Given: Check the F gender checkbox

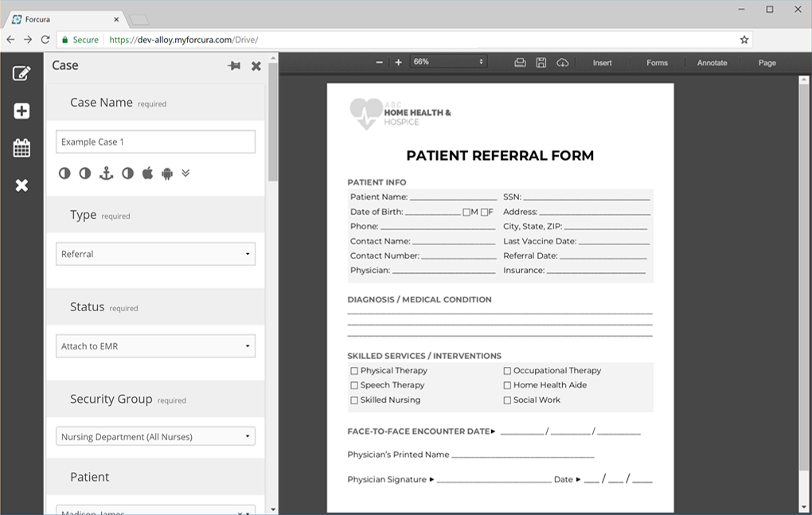Looking at the screenshot, I should (x=484, y=213).
